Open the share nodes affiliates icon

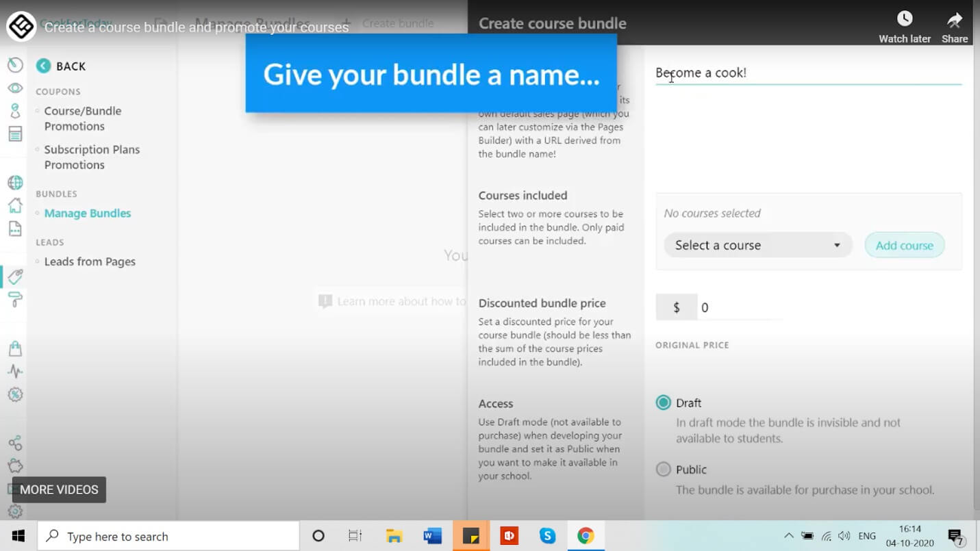pos(15,443)
